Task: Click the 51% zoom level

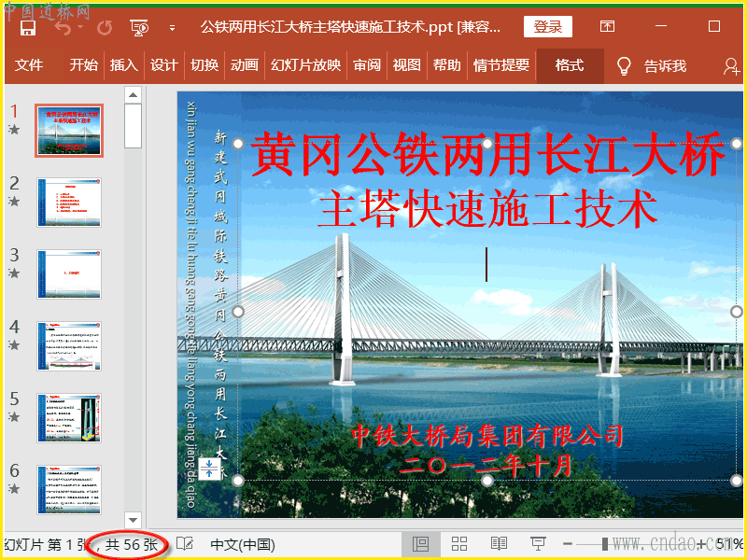Action: (729, 544)
